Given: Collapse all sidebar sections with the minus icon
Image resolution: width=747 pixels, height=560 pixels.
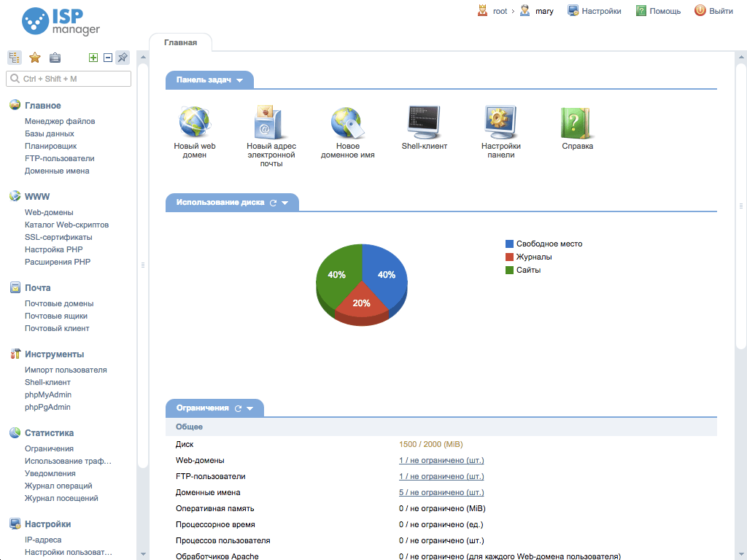Looking at the screenshot, I should tap(107, 57).
